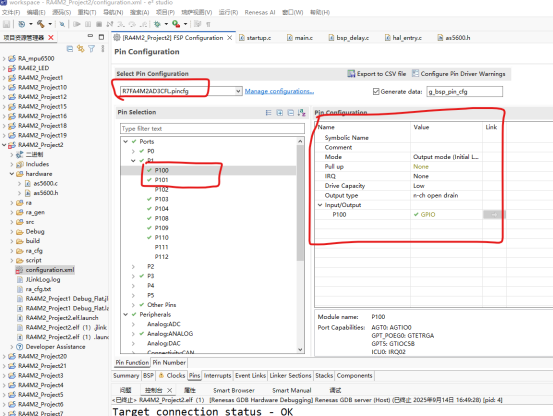Collapse all projects in the project explorer toolbar
The image size is (553, 416).
[x=70, y=49]
